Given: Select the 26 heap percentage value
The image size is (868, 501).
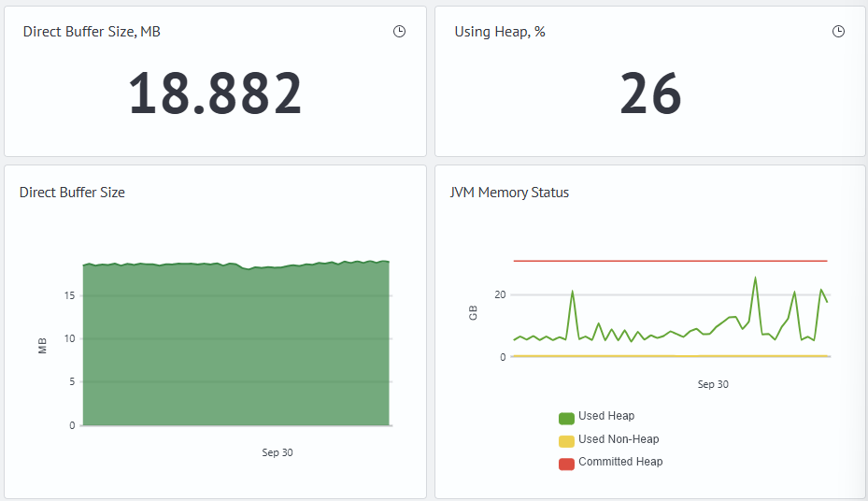Looking at the screenshot, I should (650, 93).
